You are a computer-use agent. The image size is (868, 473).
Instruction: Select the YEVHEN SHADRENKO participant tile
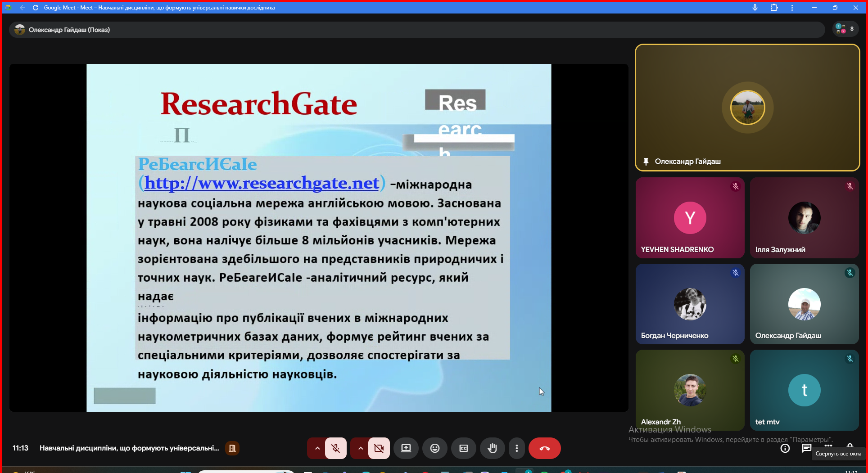tap(690, 218)
